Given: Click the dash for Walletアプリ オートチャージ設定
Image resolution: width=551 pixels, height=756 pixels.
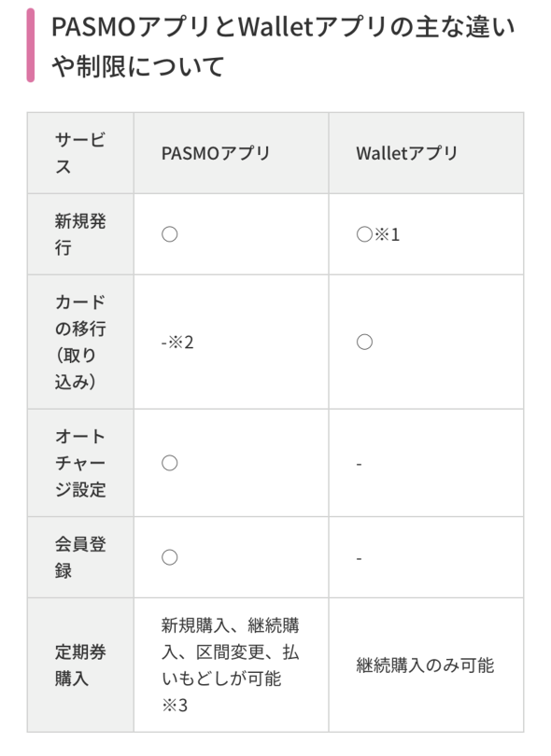Looking at the screenshot, I should [x=359, y=464].
